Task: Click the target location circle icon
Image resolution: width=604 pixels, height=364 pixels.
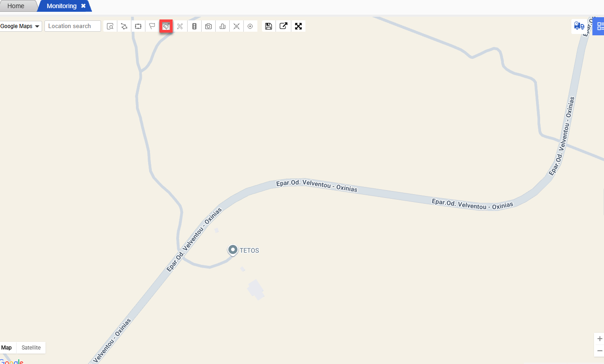Action: click(250, 26)
